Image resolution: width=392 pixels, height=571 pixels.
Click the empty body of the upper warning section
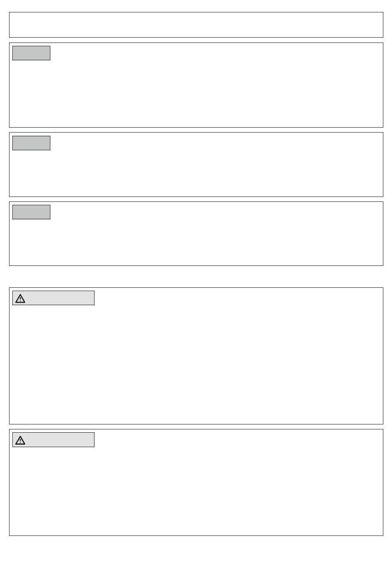(196, 365)
